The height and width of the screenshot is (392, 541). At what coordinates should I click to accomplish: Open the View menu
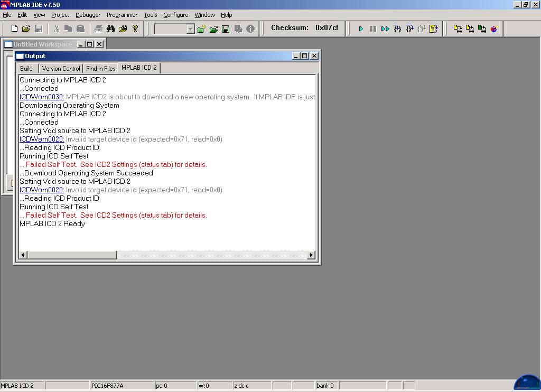(x=39, y=15)
